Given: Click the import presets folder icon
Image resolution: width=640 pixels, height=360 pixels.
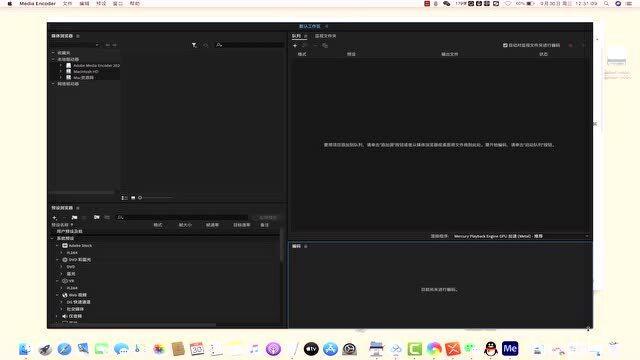Looking at the screenshot, I should [x=97, y=218].
